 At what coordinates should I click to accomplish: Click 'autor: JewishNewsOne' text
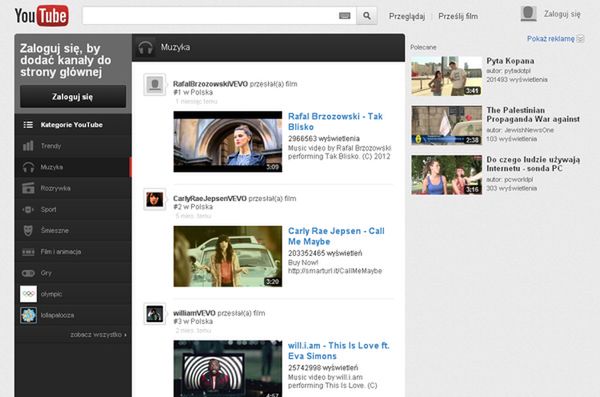point(520,130)
